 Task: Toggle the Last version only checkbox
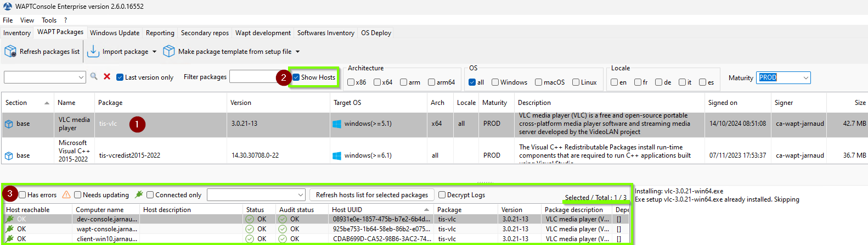120,77
